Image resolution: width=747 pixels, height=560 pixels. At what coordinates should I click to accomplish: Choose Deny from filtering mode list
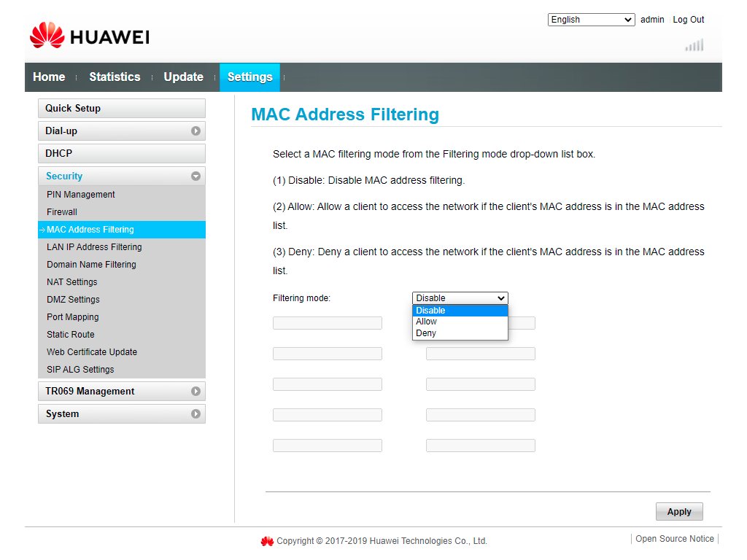pos(426,333)
